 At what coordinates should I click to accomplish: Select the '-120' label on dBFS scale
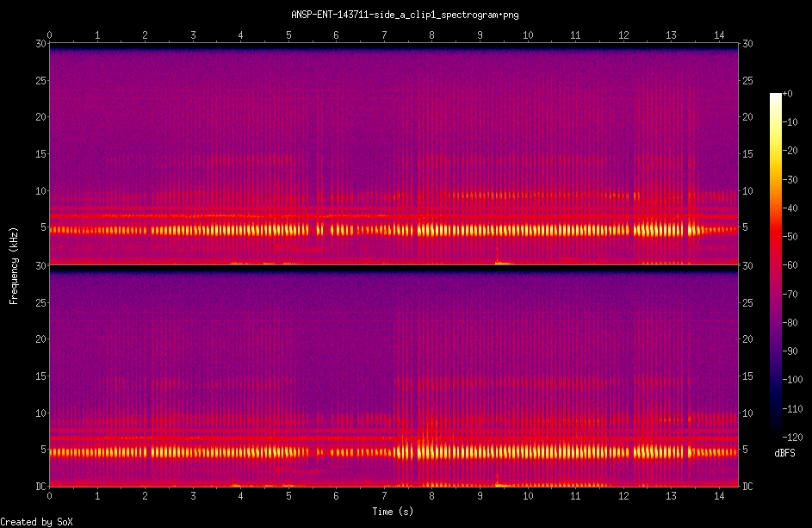click(792, 437)
